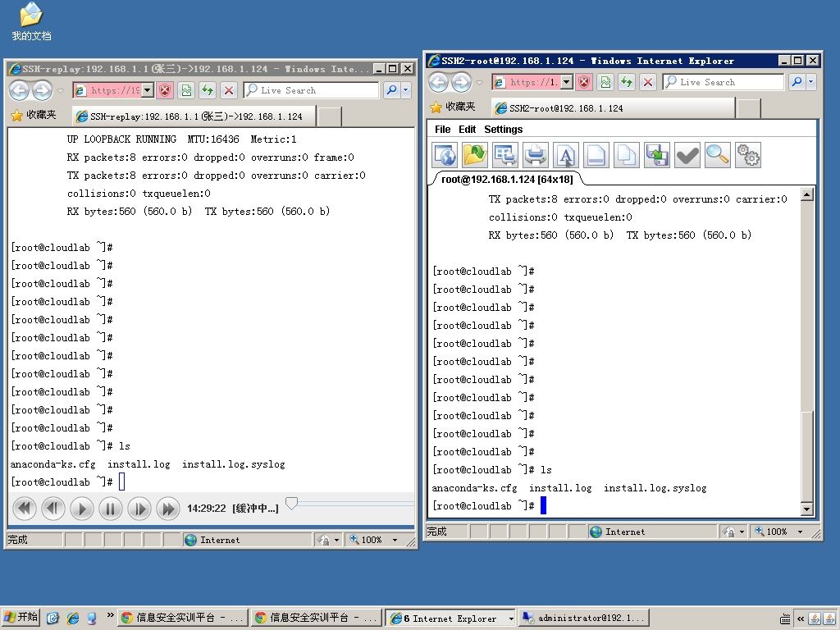Click the replay progress slider handle

[x=291, y=503]
